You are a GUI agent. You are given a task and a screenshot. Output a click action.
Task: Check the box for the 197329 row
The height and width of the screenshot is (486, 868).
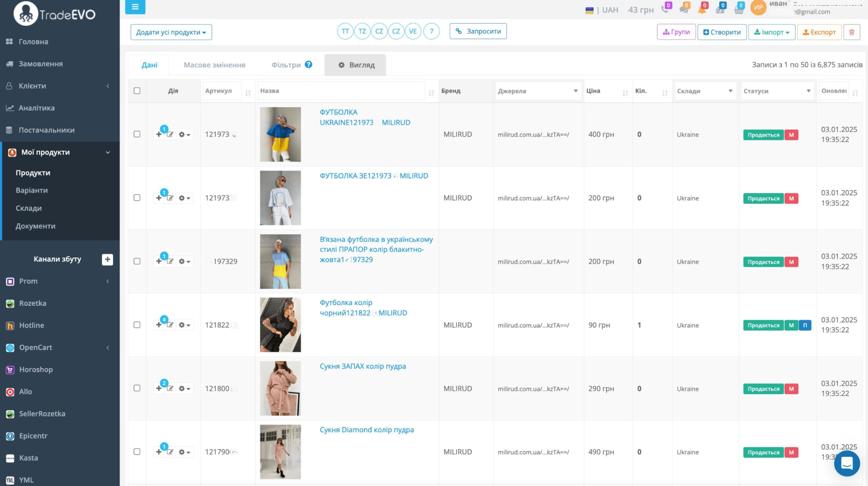[137, 261]
